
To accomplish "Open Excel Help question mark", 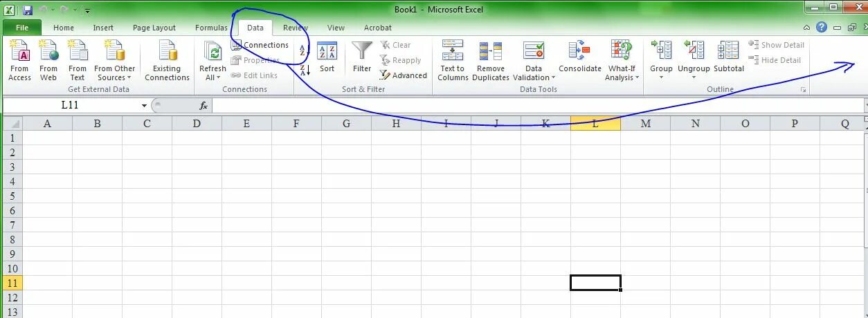I will [x=822, y=28].
